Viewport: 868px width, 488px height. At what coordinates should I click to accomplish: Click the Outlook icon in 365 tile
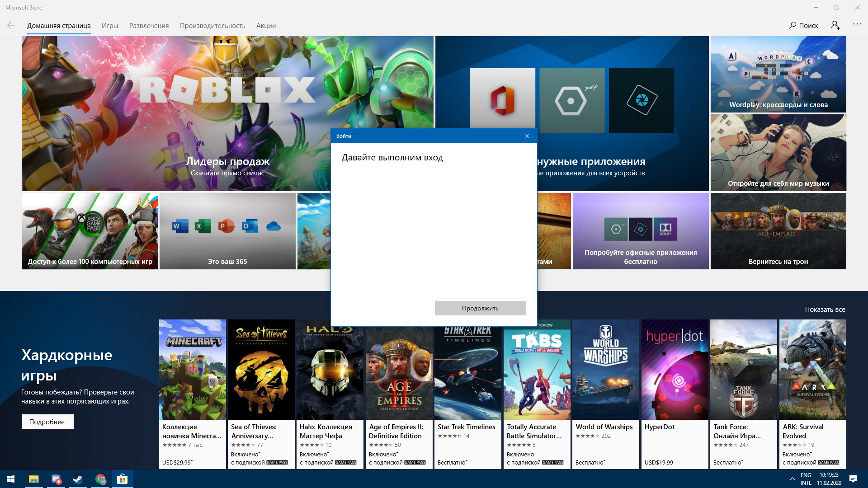[250, 226]
